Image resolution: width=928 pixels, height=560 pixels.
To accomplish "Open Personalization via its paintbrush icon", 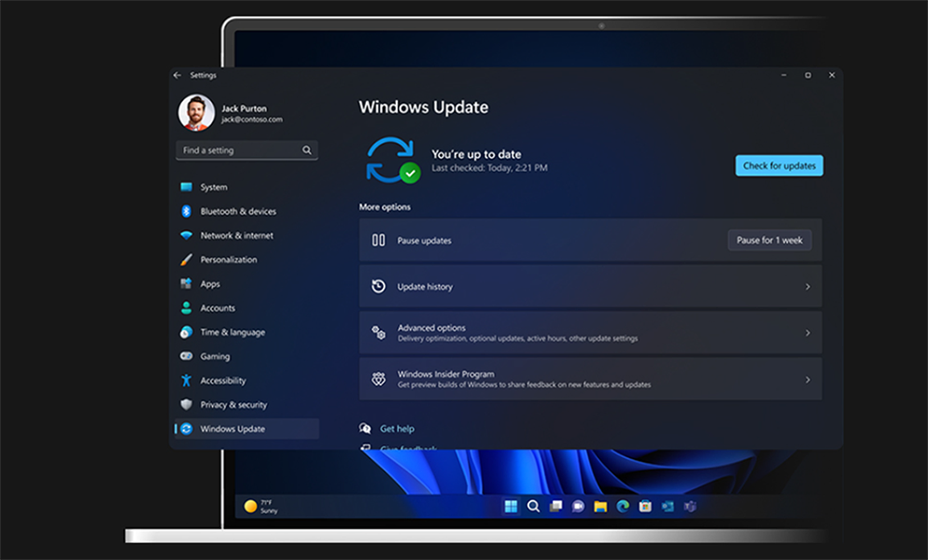I will [186, 260].
